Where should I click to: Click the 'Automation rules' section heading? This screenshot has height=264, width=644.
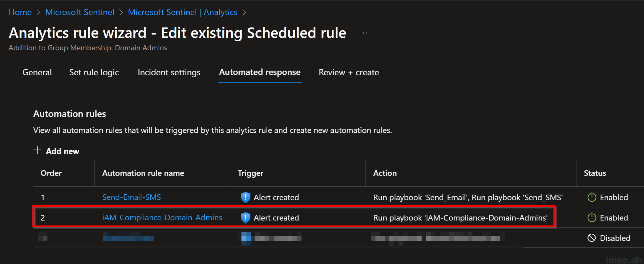70,114
